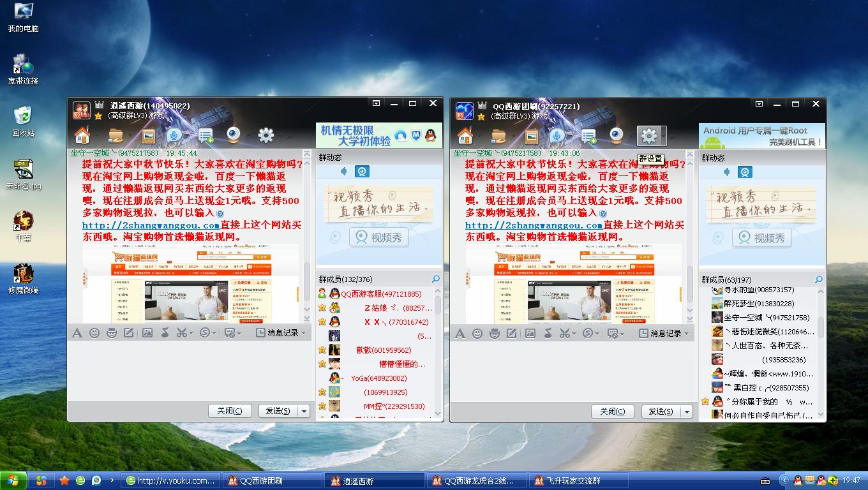Open emoticon picker in QQ西游团刷 chat
The width and height of the screenshot is (868, 490).
(x=477, y=333)
